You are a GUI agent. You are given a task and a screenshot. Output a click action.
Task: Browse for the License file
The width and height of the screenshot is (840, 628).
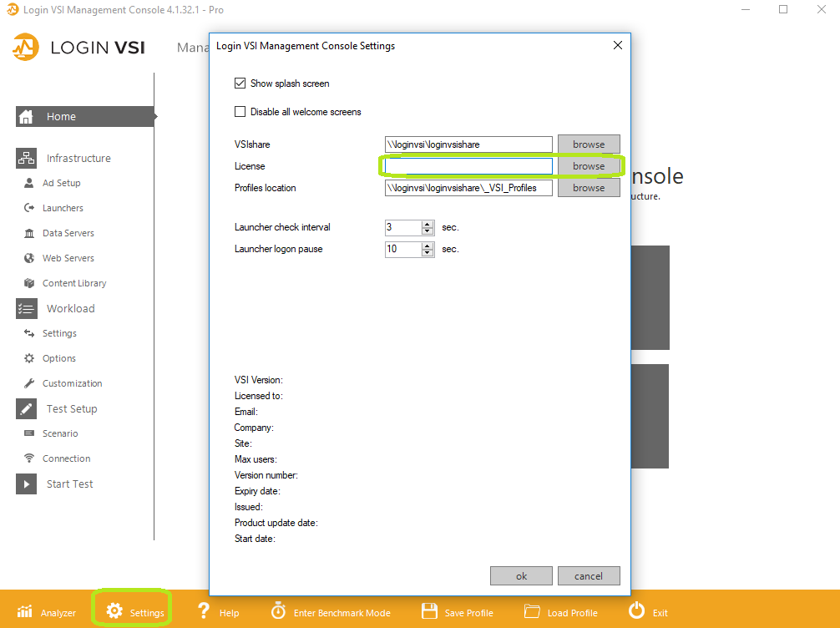[589, 166]
